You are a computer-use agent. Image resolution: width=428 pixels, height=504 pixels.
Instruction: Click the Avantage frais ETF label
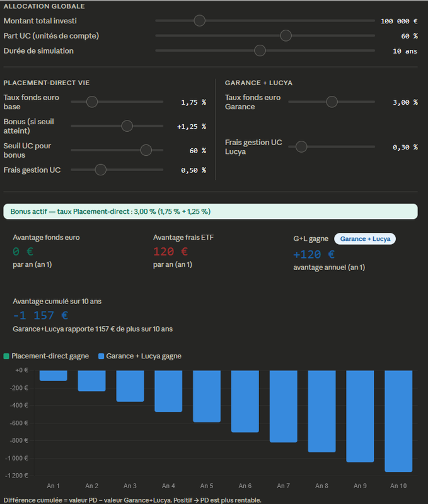click(183, 237)
